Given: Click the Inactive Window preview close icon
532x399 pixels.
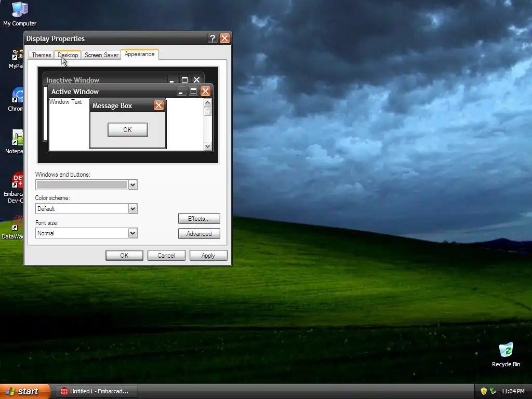Looking at the screenshot, I should click(x=197, y=79).
